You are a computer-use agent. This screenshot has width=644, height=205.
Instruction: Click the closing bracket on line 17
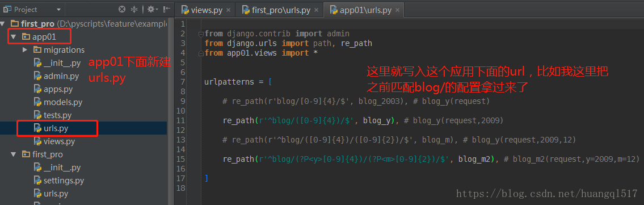[206, 178]
